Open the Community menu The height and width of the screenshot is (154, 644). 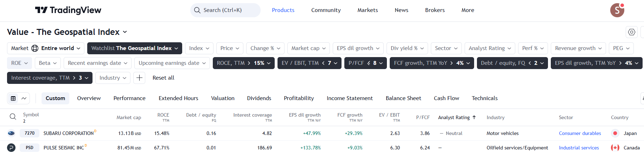[x=326, y=10]
